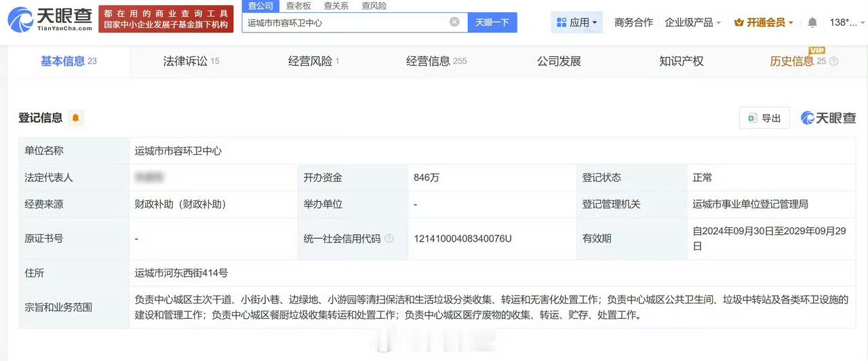Select the registration status 正常
The height and width of the screenshot is (361, 868).
coord(702,177)
